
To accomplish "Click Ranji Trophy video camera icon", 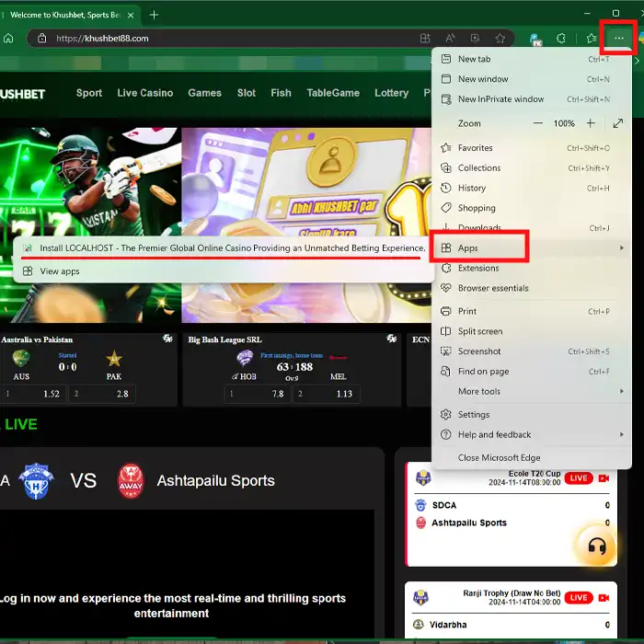I will tap(604, 598).
